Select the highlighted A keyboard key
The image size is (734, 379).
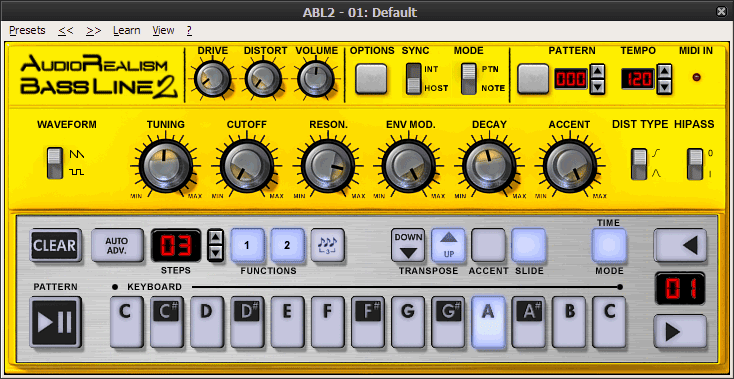pos(488,322)
